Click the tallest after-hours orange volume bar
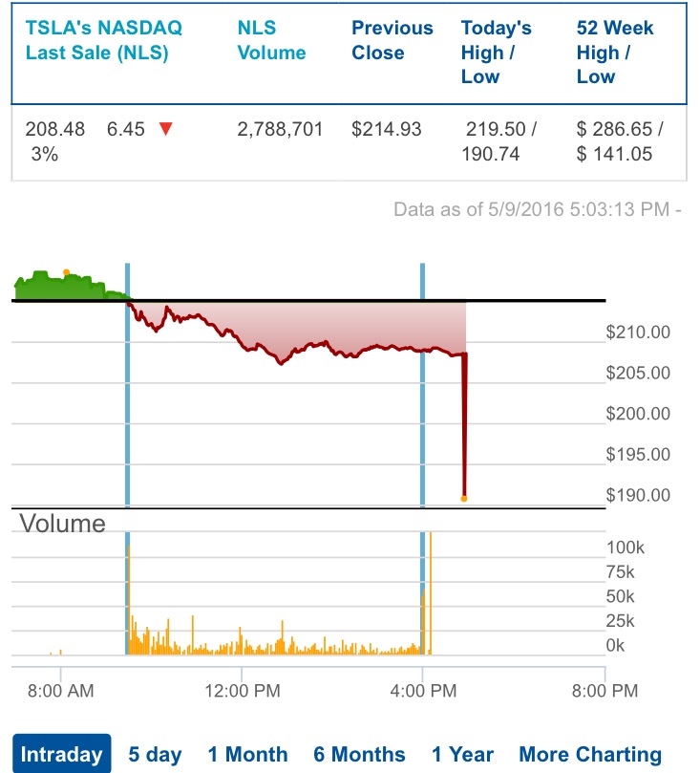This screenshot has width=700, height=773. click(x=431, y=593)
